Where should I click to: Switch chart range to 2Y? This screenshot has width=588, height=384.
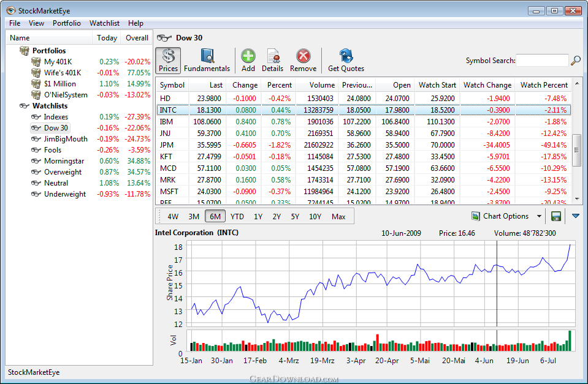coord(277,217)
